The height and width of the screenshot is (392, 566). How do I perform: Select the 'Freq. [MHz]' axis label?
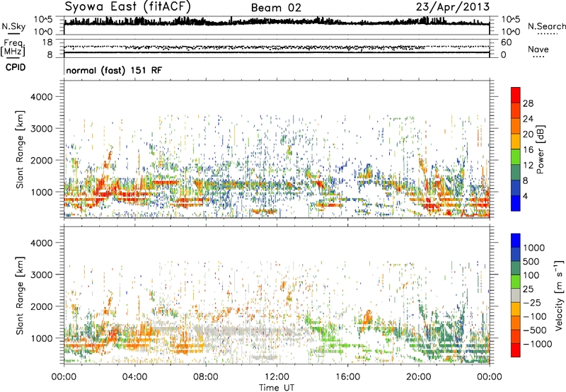[x=13, y=47]
